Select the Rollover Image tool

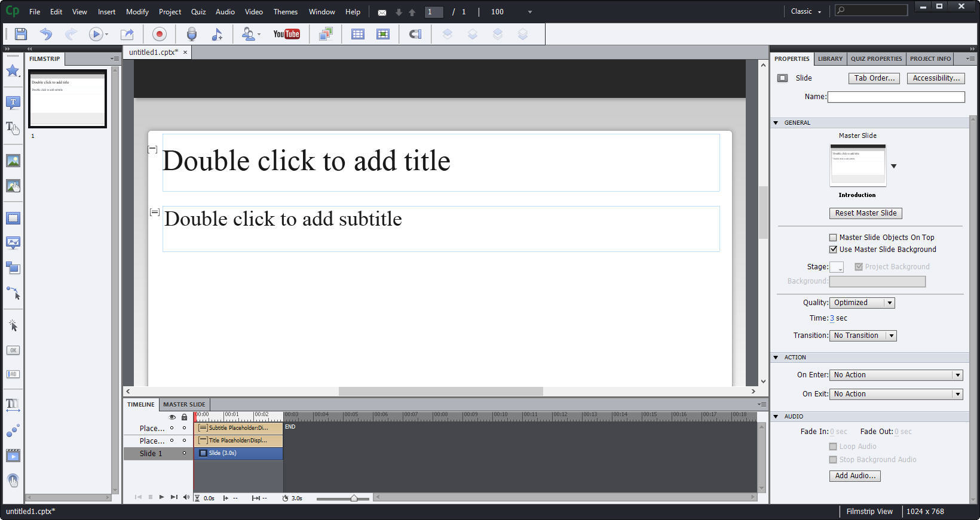coord(13,186)
